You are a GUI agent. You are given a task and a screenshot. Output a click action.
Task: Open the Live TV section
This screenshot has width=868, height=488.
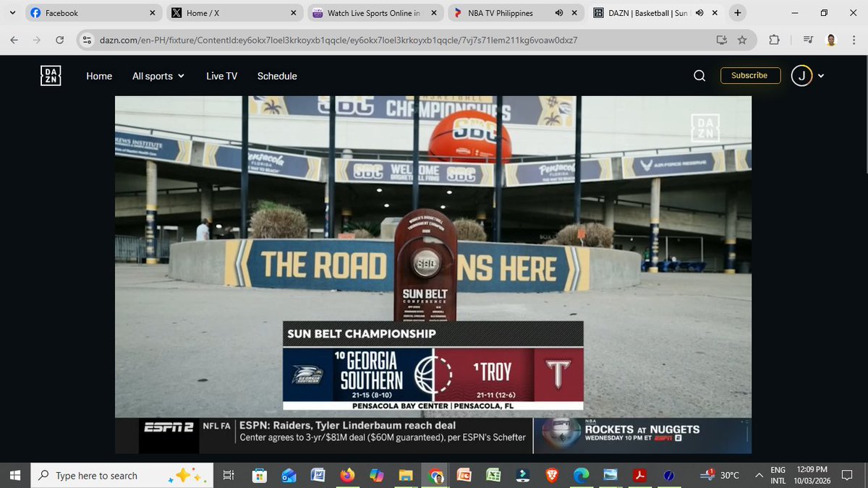tap(221, 76)
